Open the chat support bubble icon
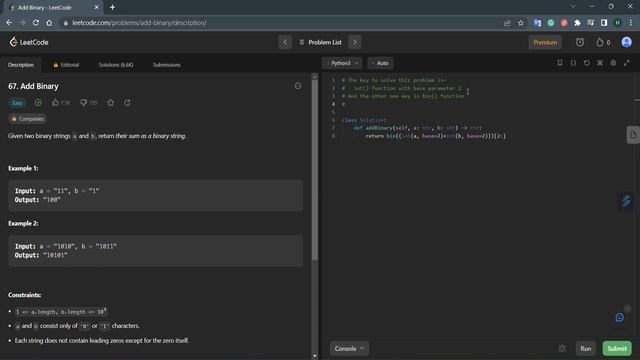 (620, 318)
